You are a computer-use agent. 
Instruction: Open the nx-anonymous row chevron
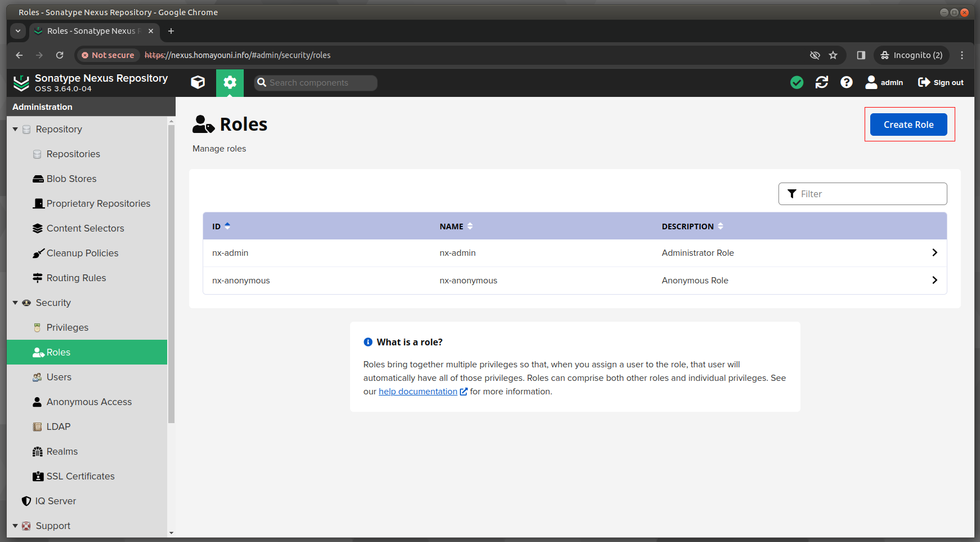934,280
